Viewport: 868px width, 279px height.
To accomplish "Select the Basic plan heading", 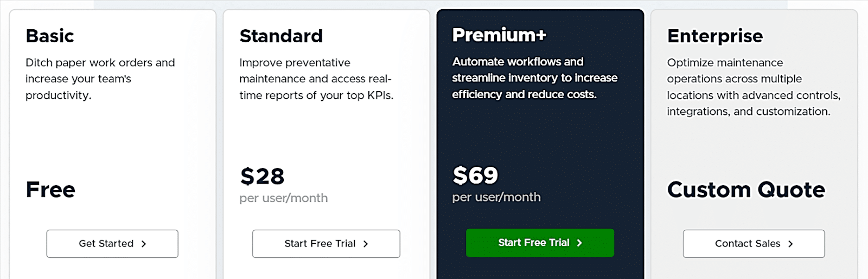I will coord(50,36).
